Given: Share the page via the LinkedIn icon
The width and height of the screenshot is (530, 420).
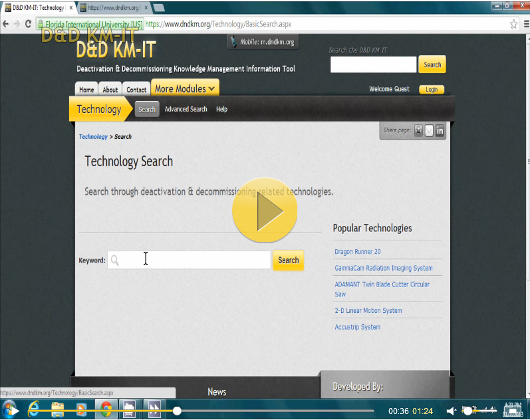Looking at the screenshot, I should [440, 130].
